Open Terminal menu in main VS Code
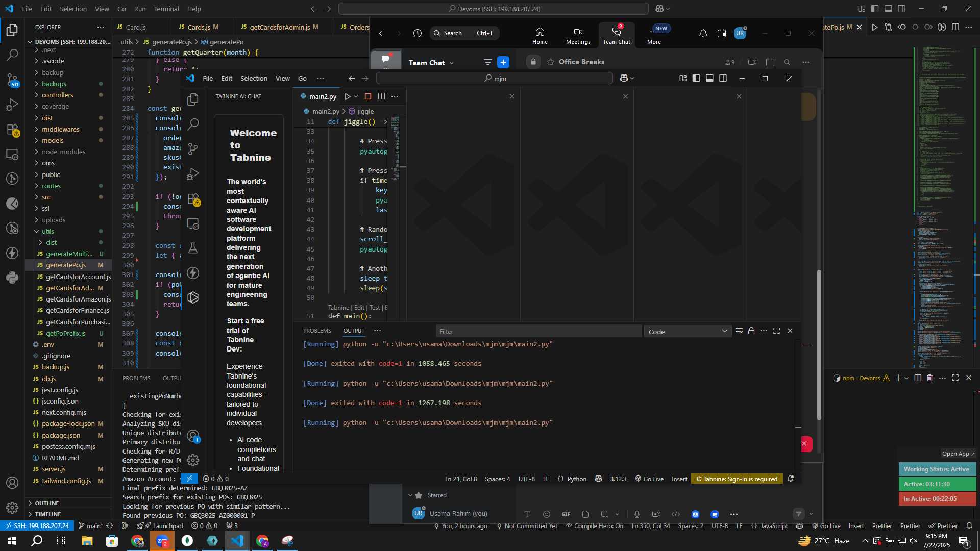This screenshot has height=551, width=980. coord(166,9)
